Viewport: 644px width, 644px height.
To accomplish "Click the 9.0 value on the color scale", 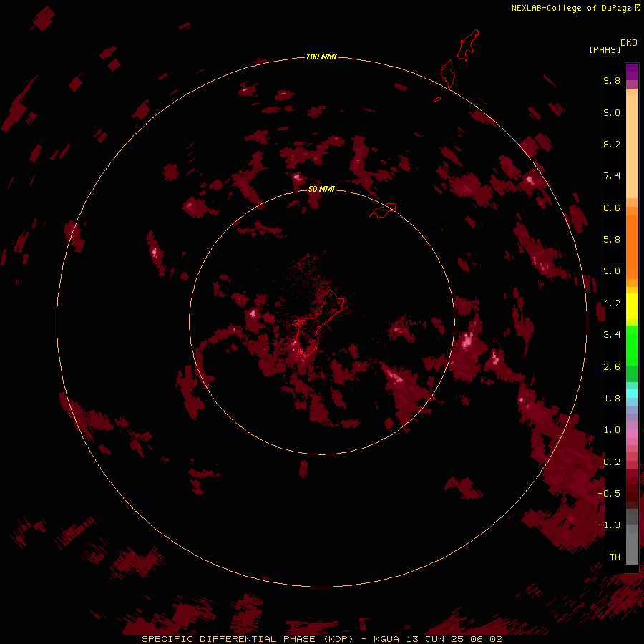I will [612, 112].
